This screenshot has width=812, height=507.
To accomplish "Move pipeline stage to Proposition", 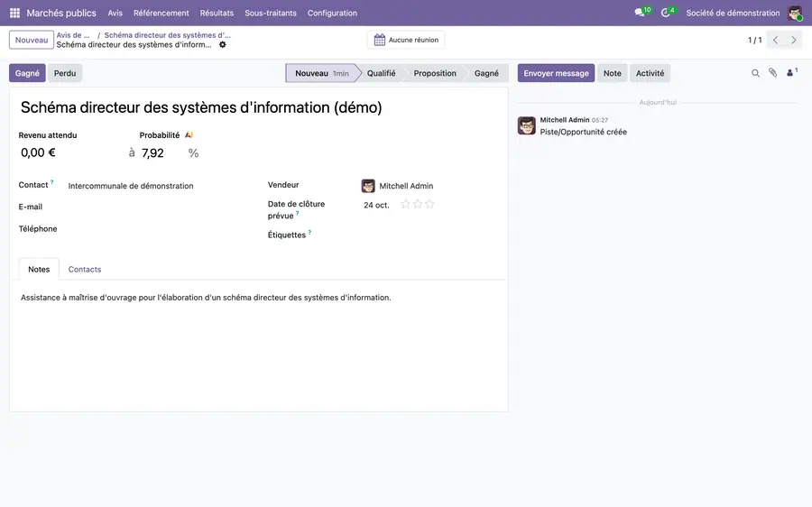I will point(435,73).
